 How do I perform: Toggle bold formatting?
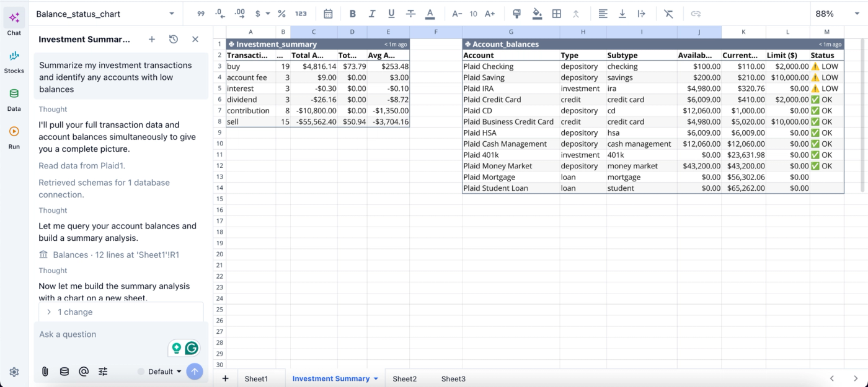point(353,14)
